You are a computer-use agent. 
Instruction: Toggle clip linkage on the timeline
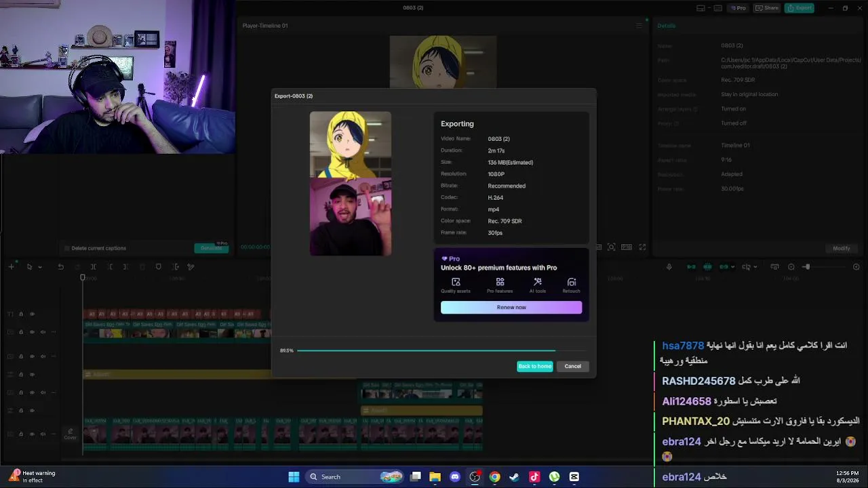click(724, 267)
